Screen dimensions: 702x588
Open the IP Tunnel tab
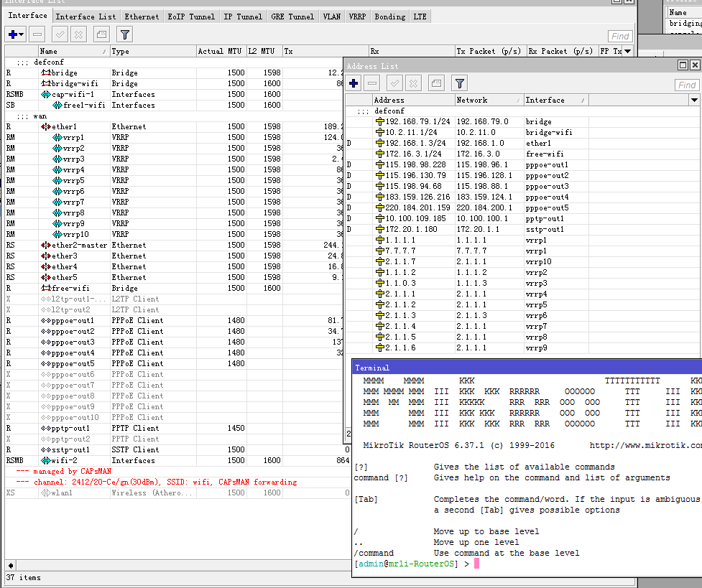[243, 17]
